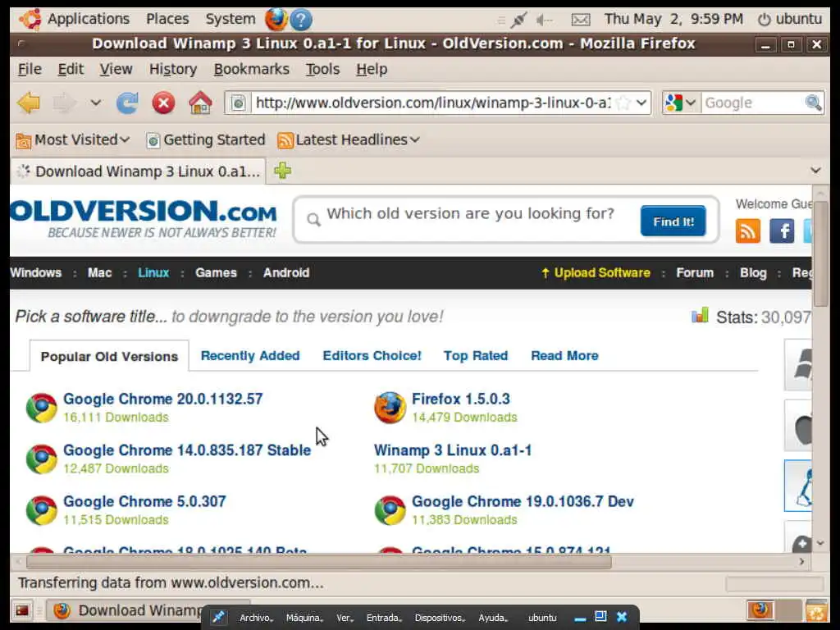Click the search magnifier in the Google box
This screenshot has width=840, height=630.
813,103
